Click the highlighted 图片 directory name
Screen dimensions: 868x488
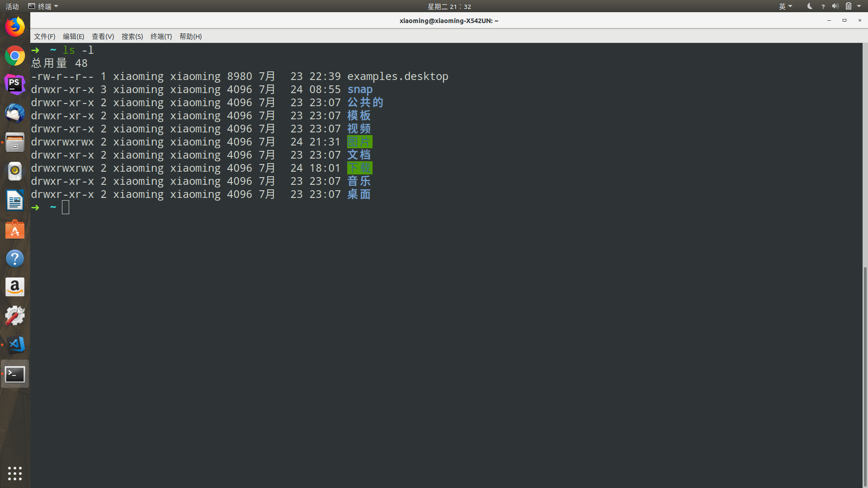click(359, 142)
